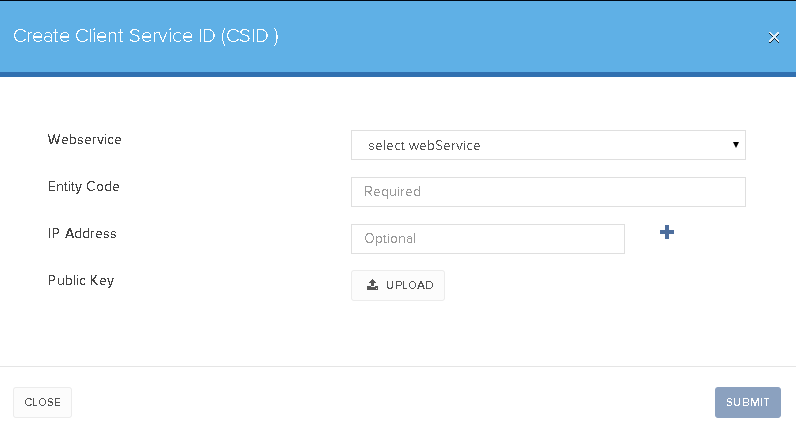Click the Webservice field label
The width and height of the screenshot is (796, 433).
pyautogui.click(x=84, y=140)
